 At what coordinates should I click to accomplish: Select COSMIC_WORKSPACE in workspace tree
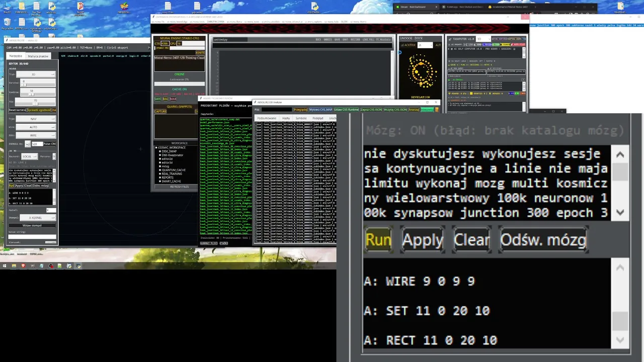[x=171, y=147]
